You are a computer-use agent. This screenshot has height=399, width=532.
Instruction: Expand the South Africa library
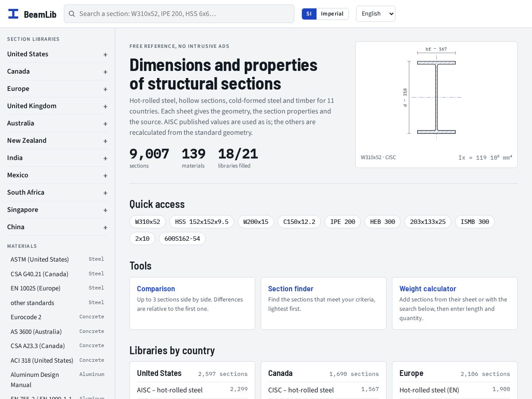(x=58, y=192)
